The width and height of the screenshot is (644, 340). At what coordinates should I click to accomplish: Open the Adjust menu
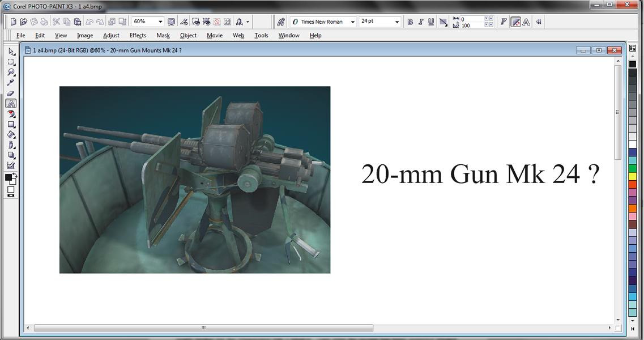[111, 35]
